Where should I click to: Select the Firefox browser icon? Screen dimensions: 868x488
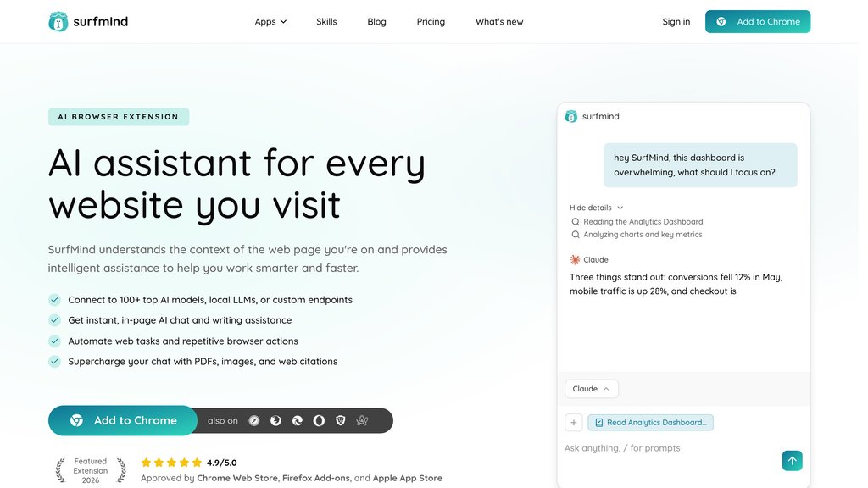point(275,420)
